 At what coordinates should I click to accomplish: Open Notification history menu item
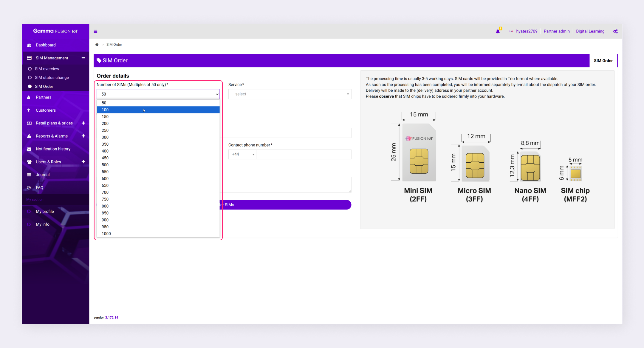click(55, 149)
